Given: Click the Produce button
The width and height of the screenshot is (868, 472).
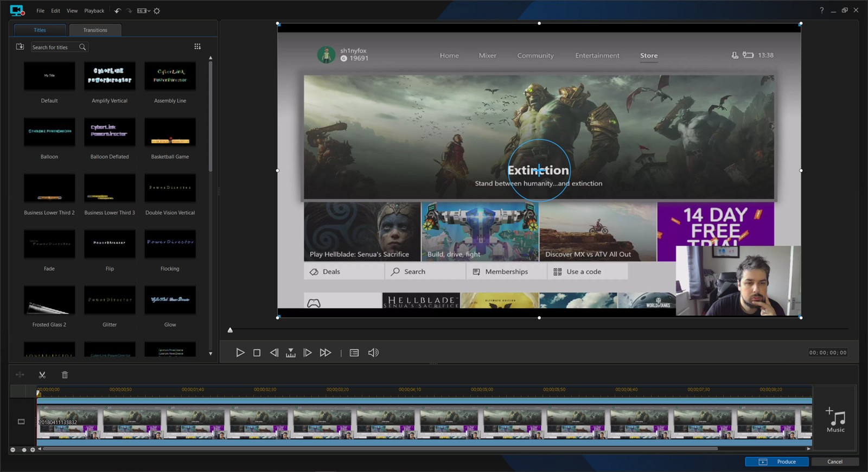Looking at the screenshot, I should pos(777,462).
